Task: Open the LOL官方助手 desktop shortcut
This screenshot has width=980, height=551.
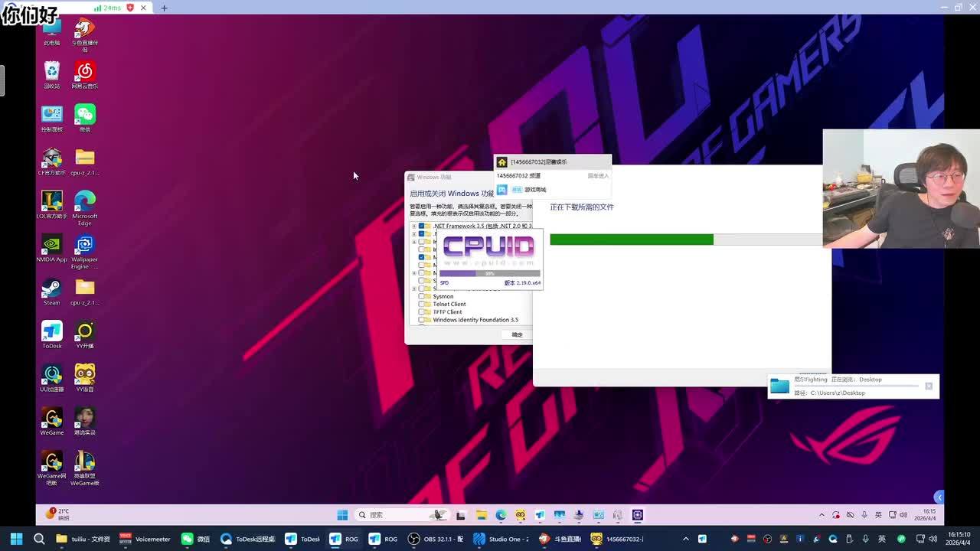Action: pyautogui.click(x=51, y=205)
